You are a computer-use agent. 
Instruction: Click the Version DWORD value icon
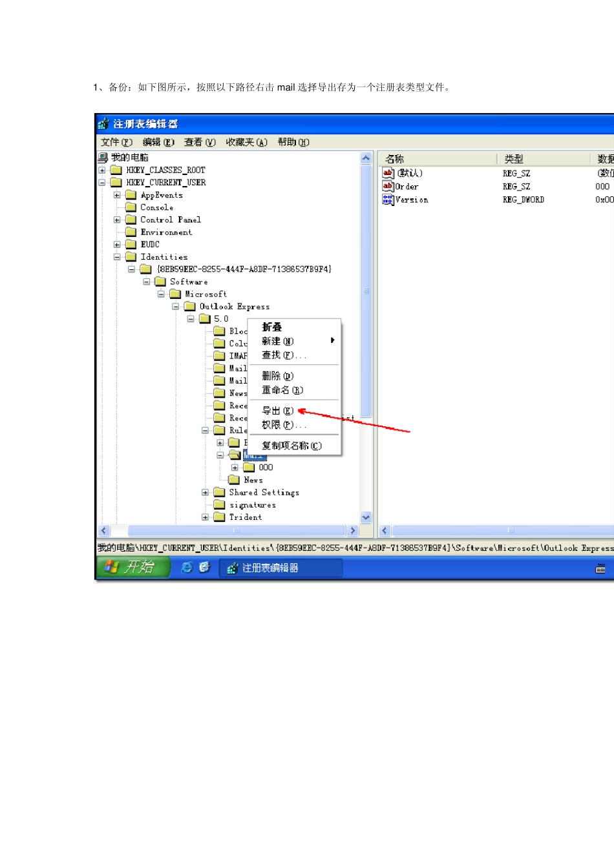(x=388, y=200)
